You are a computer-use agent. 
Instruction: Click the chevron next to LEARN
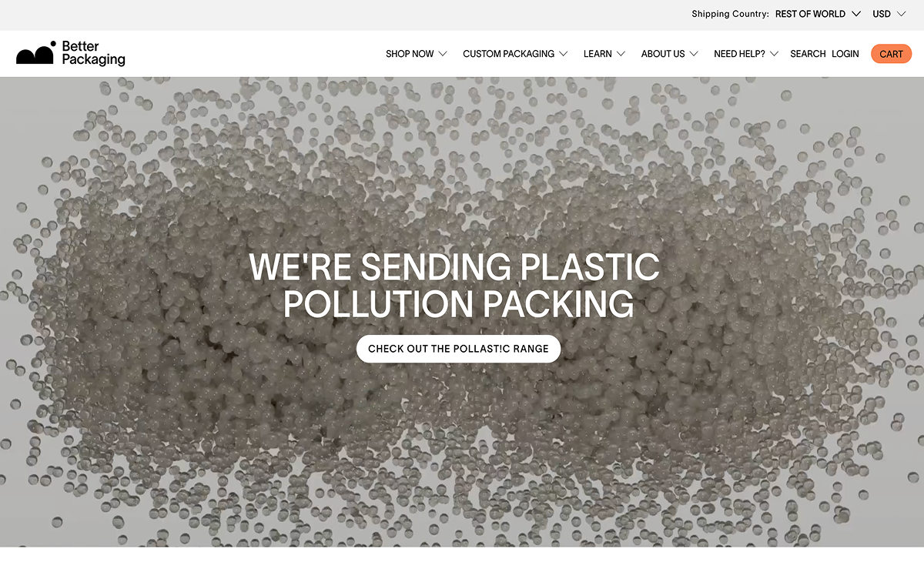tap(621, 54)
